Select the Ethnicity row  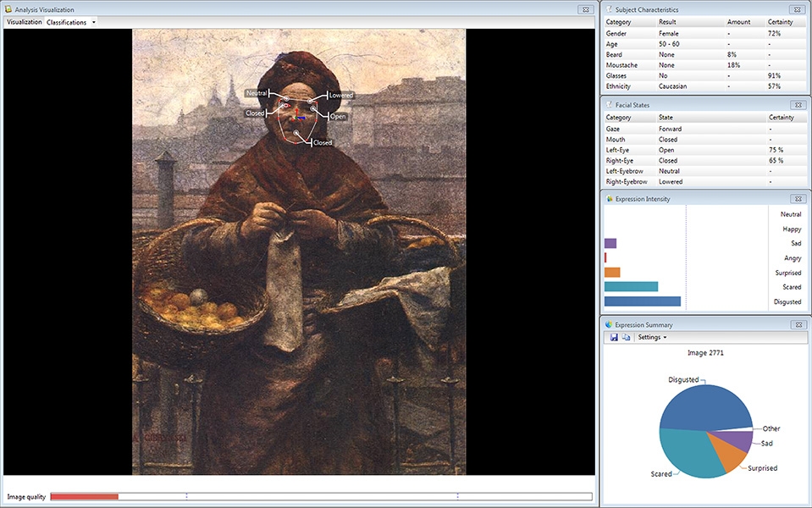705,86
